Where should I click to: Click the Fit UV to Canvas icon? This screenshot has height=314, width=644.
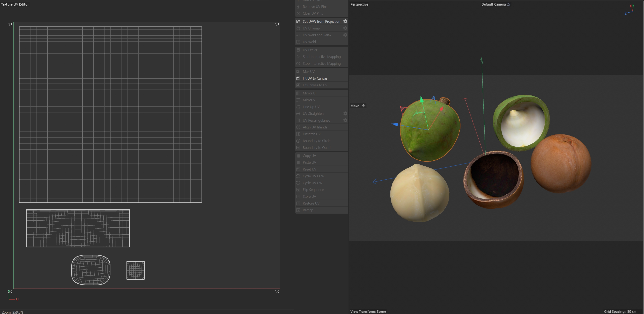[298, 78]
